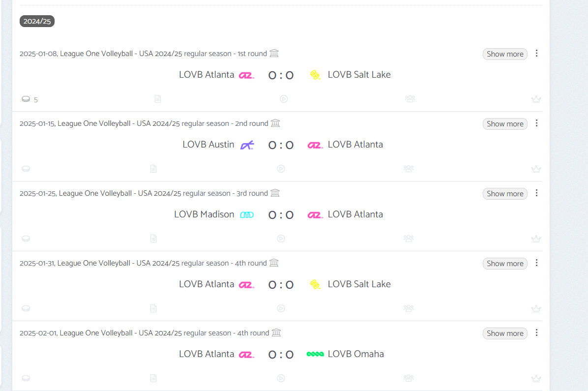The width and height of the screenshot is (588, 391).
Task: Select the 2024/25 season badge
Action: [37, 21]
